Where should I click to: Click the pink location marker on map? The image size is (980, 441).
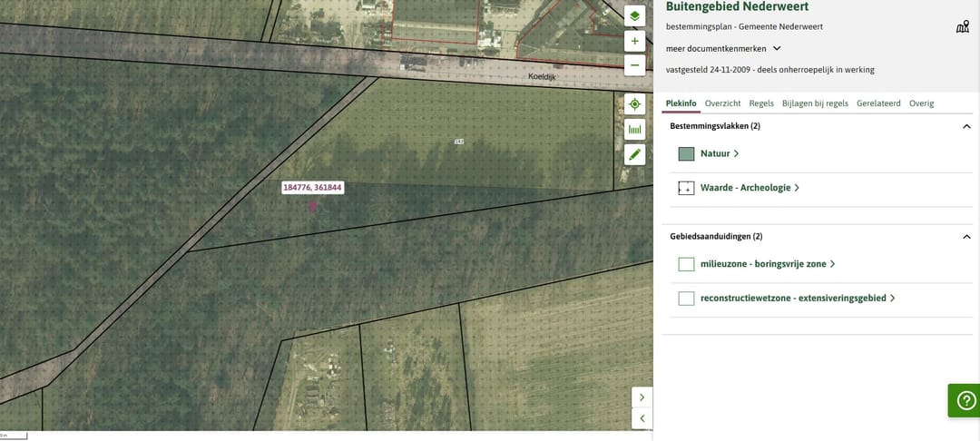pyautogui.click(x=313, y=206)
